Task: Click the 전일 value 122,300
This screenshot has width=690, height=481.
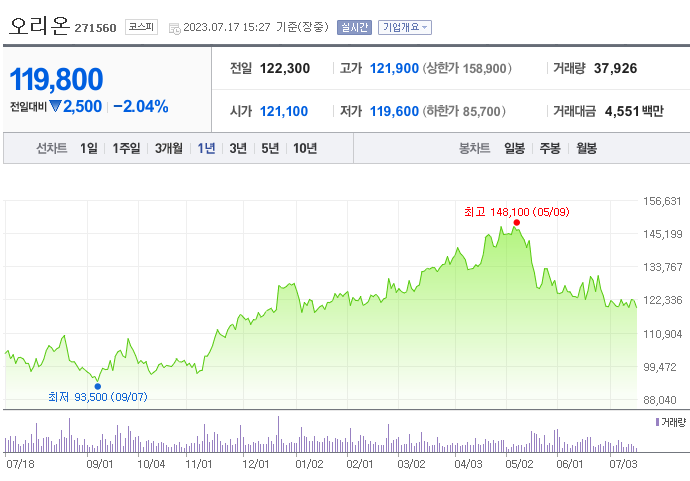Action: [x=285, y=68]
